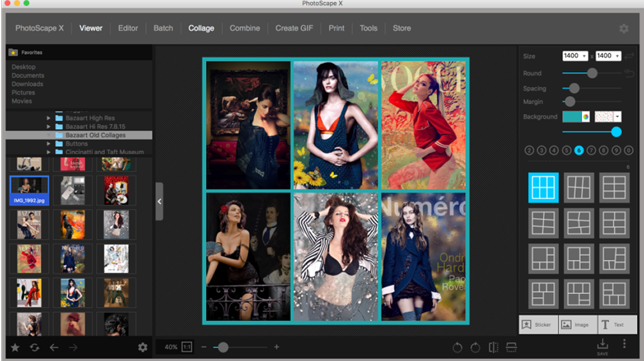Click the Image button

[x=578, y=324]
